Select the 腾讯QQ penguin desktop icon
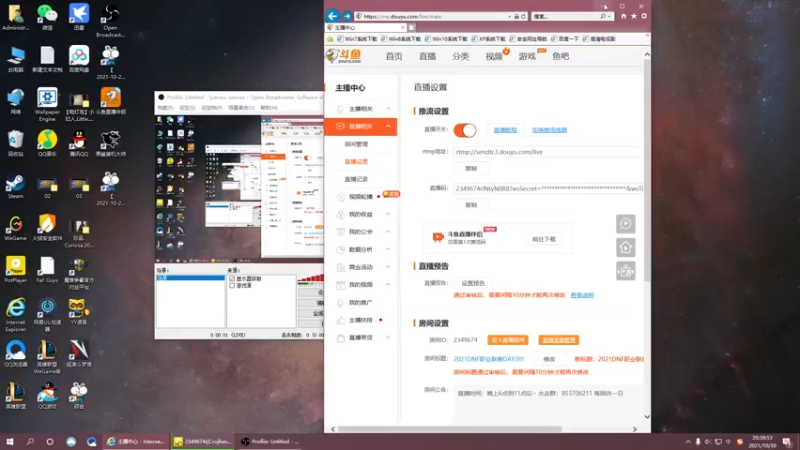 (x=79, y=143)
